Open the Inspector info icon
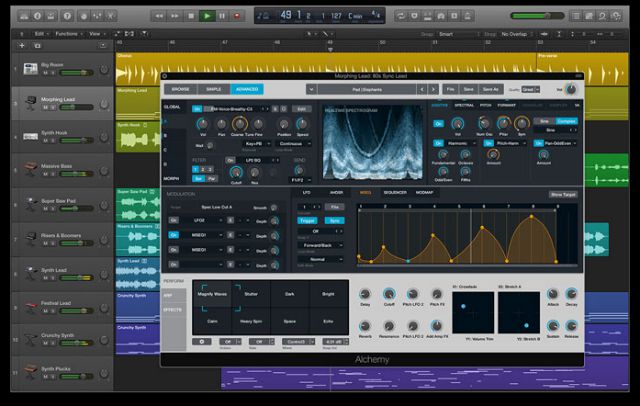Viewport: 640px width, 406px height. pyautogui.click(x=37, y=16)
